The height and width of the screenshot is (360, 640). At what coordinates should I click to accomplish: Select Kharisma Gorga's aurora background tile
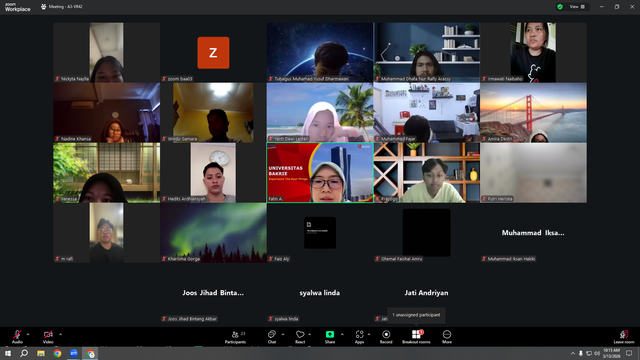213,232
